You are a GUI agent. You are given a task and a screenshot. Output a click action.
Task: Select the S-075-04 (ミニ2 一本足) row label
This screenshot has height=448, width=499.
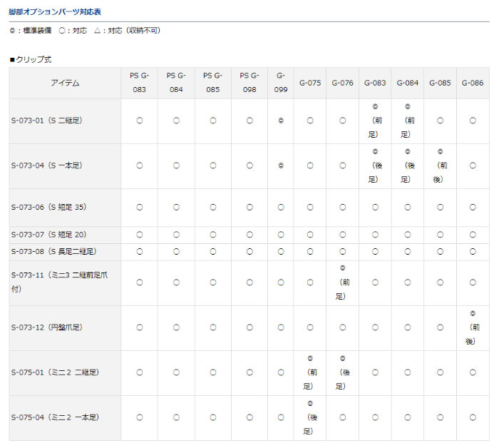(54, 417)
